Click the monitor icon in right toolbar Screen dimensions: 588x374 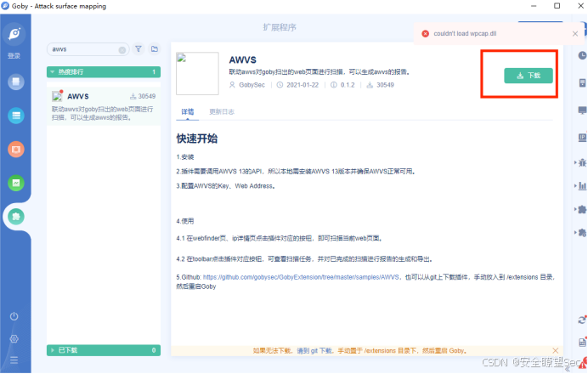[582, 110]
